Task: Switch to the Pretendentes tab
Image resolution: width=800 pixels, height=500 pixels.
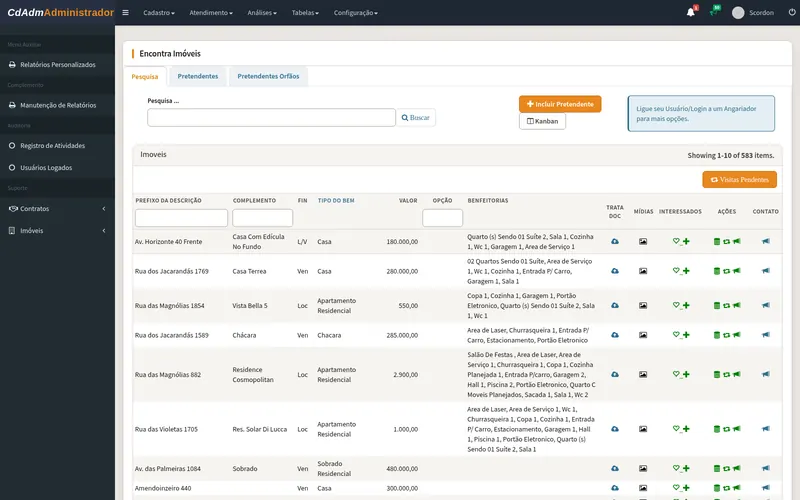Action: [x=197, y=77]
